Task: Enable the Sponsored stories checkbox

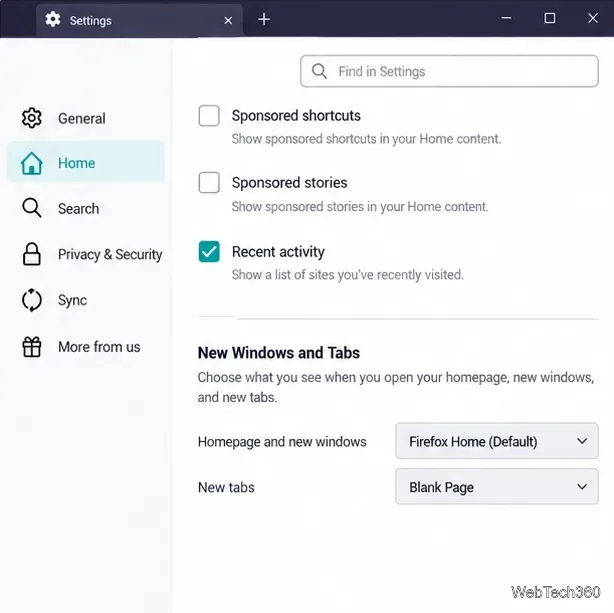Action: pyautogui.click(x=209, y=183)
